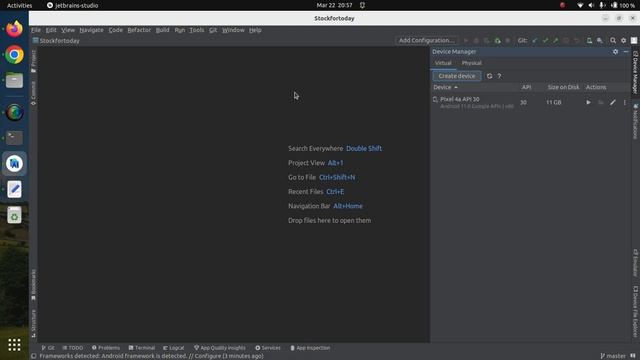640x360 pixels.
Task: Launch the Pixel 4a API 30 emulator
Action: coord(588,102)
